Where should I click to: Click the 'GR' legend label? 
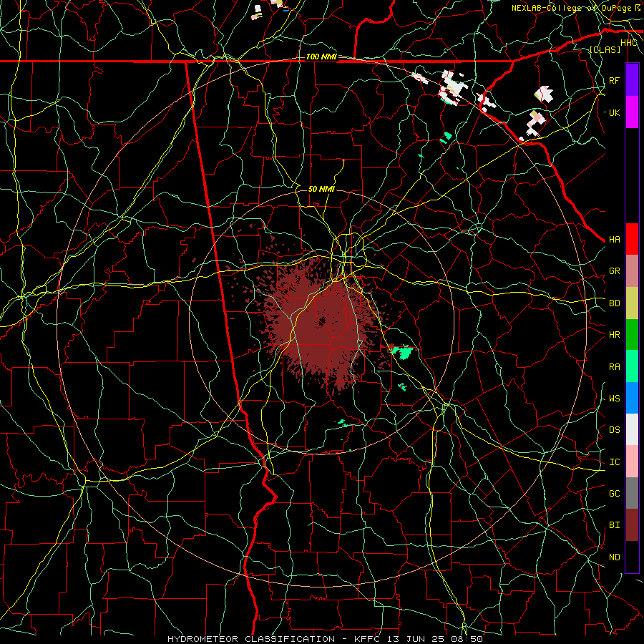pyautogui.click(x=614, y=271)
